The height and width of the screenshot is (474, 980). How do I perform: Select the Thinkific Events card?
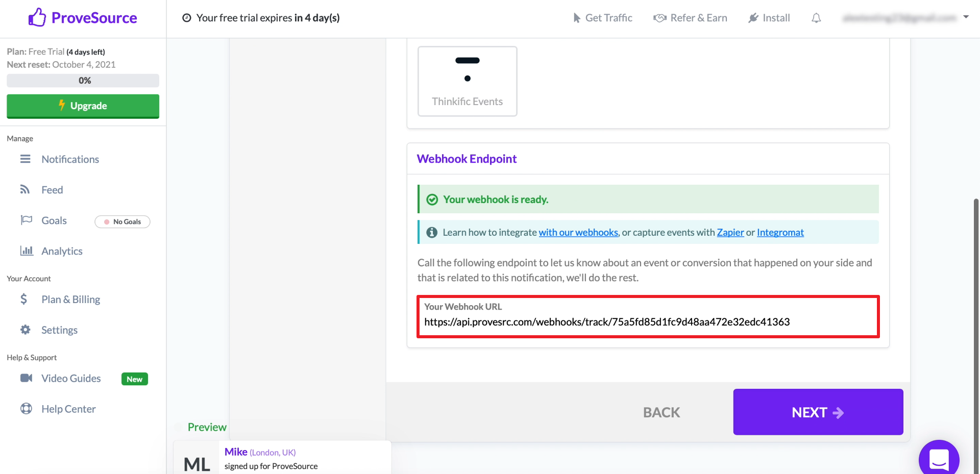pos(467,81)
